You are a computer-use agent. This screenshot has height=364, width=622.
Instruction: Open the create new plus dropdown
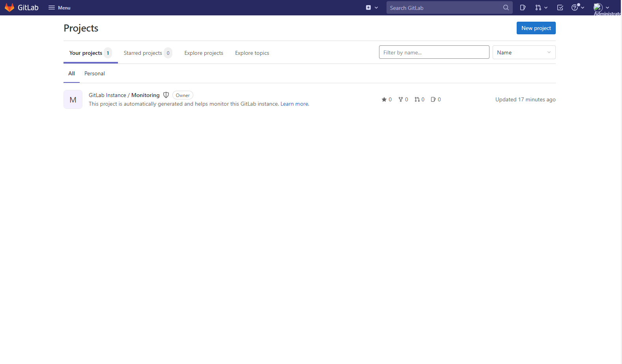(x=372, y=7)
